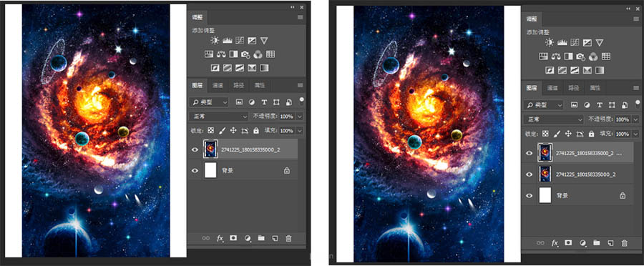Add Hue/Saturation adjustment in left screenshot

click(x=209, y=54)
